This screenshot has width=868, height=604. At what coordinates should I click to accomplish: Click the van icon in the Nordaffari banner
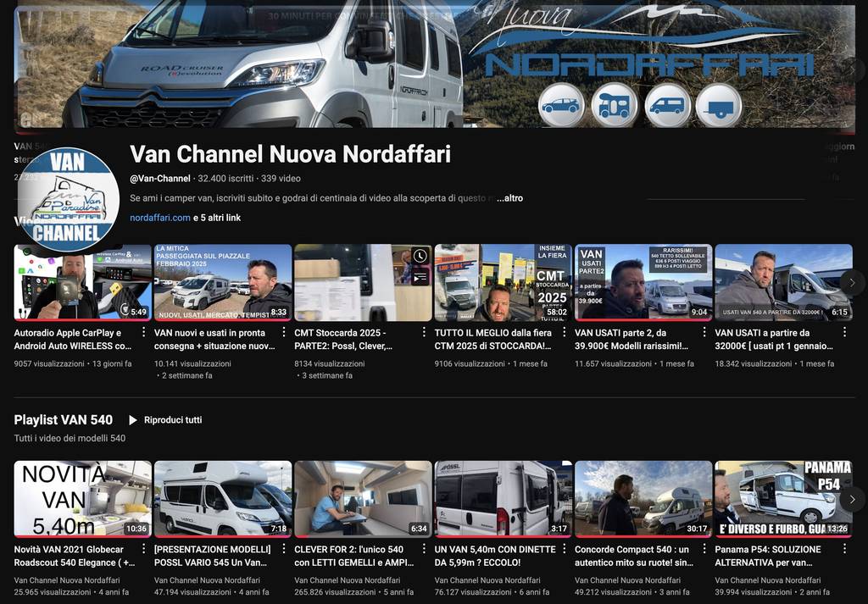coord(667,105)
